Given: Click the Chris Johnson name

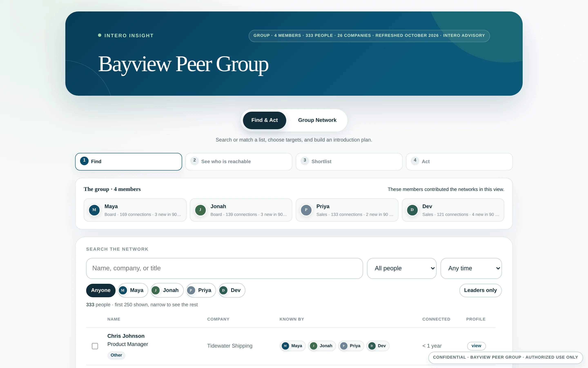Looking at the screenshot, I should coord(126,336).
